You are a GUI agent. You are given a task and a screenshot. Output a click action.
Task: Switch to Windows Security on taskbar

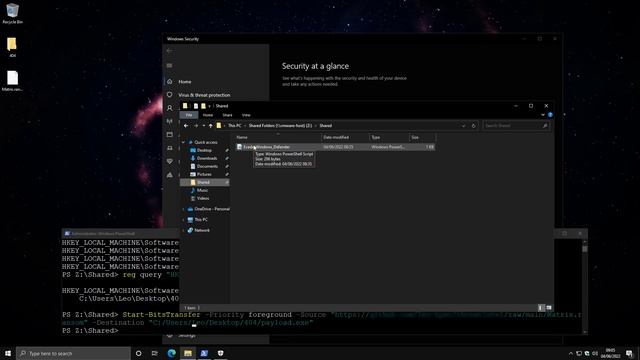[220, 353]
